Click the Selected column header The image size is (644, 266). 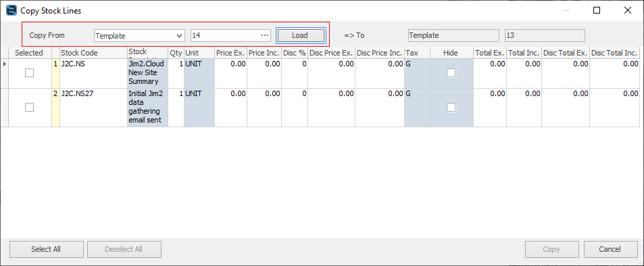pos(29,53)
